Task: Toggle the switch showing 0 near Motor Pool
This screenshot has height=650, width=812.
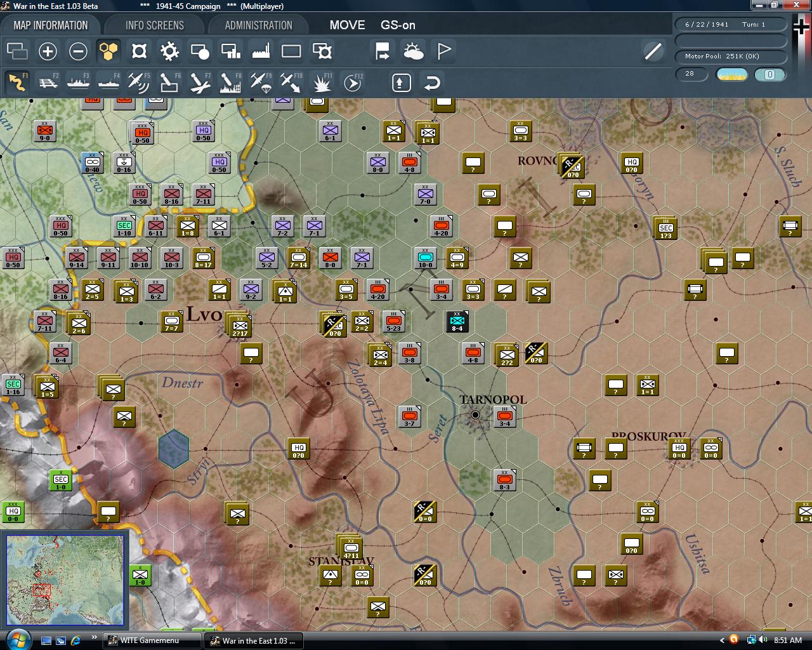Action: 770,74
